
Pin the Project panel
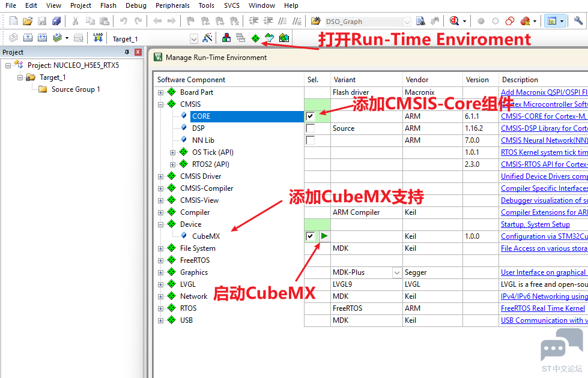coord(127,52)
